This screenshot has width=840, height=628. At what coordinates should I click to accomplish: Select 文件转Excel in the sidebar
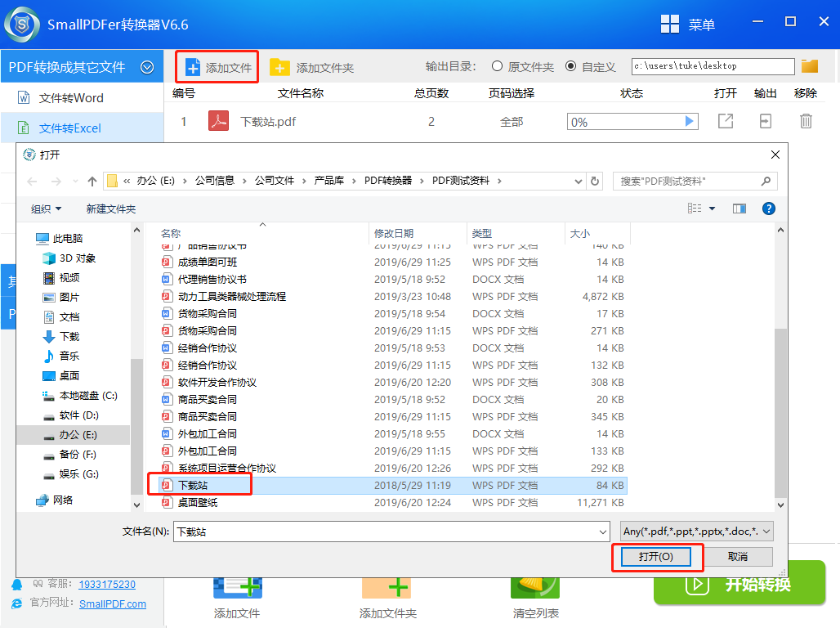82,128
